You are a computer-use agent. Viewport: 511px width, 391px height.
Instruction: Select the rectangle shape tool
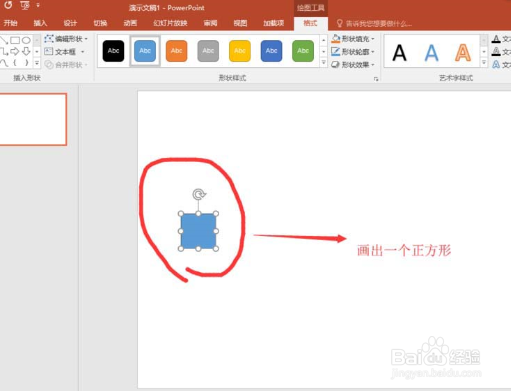pos(15,41)
